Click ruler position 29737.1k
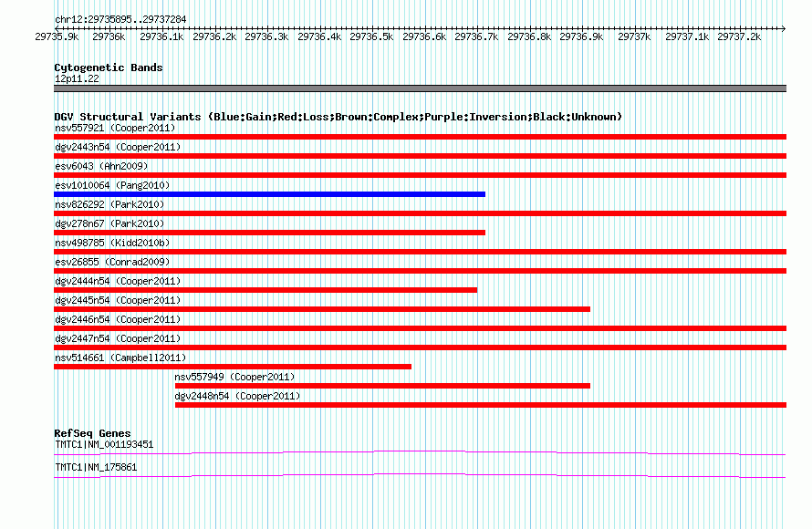This screenshot has height=529, width=812. click(x=687, y=36)
